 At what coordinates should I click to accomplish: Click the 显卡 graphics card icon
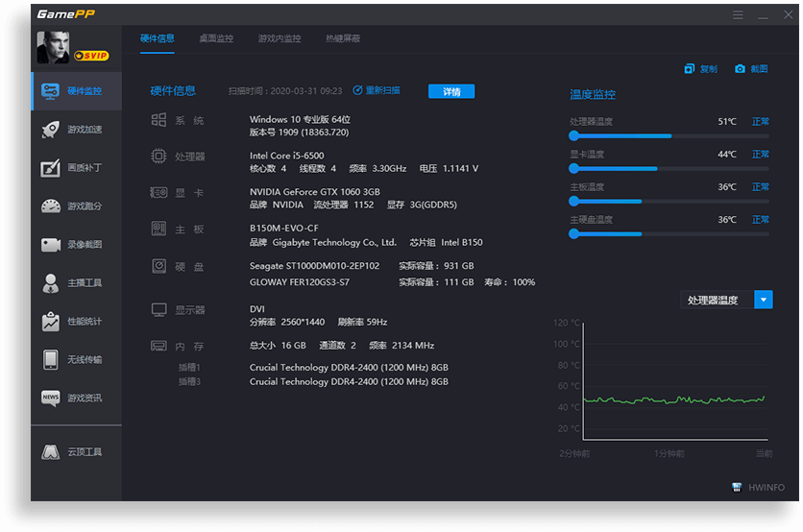click(x=158, y=192)
